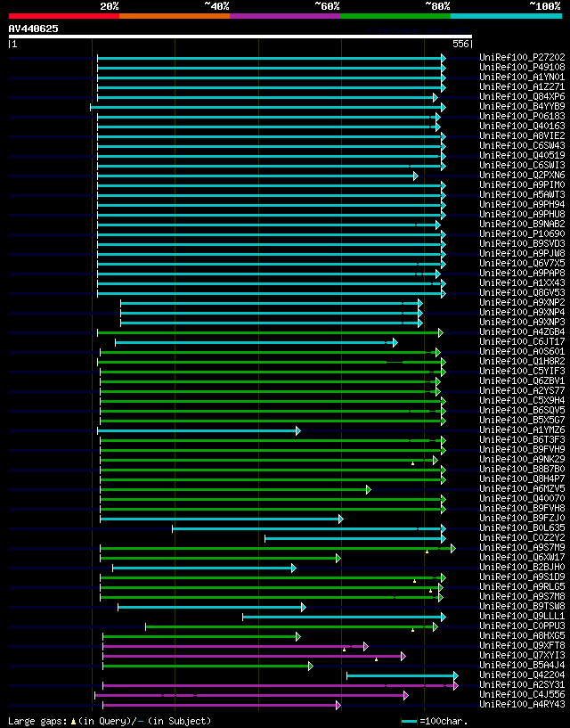This screenshot has width=570, height=728.
Task: Click the UniRef100_Q8GV53 hit name
Action: pyautogui.click(x=522, y=292)
